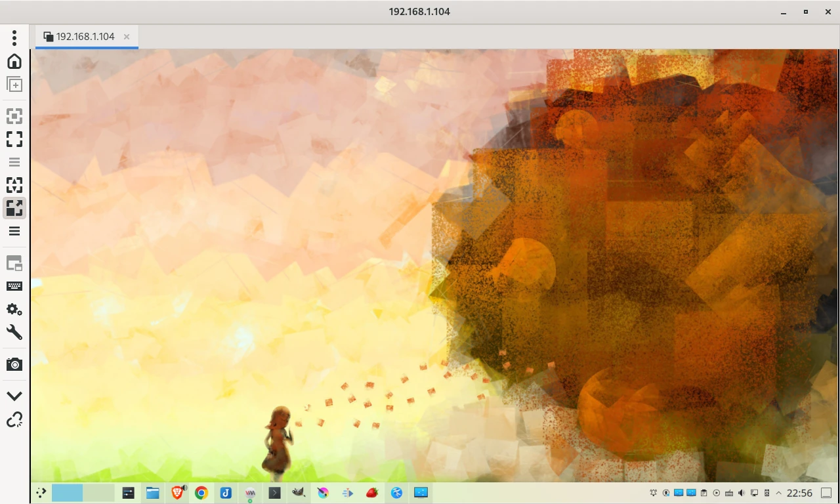The width and height of the screenshot is (840, 504).
Task: Launch Brave browser in remote taskbar
Action: pos(177,493)
